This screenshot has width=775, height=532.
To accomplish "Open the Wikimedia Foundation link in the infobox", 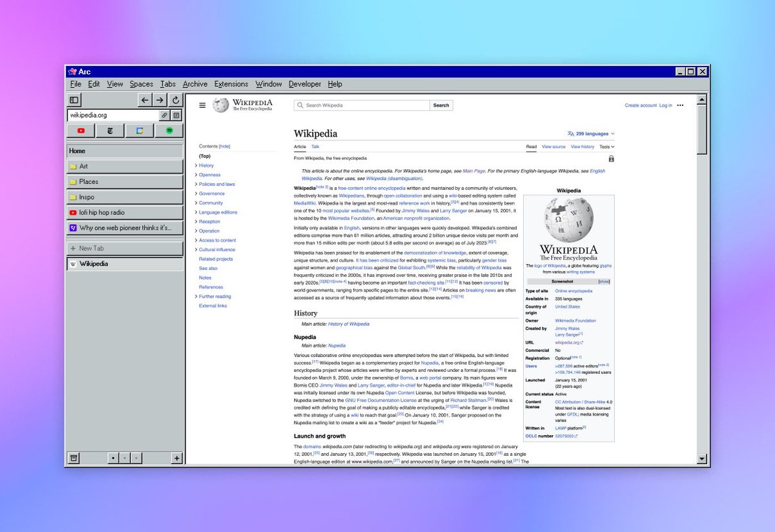I will 575,320.
